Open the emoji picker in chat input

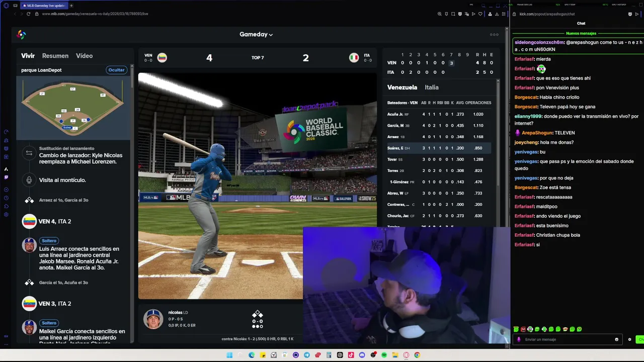point(616,339)
